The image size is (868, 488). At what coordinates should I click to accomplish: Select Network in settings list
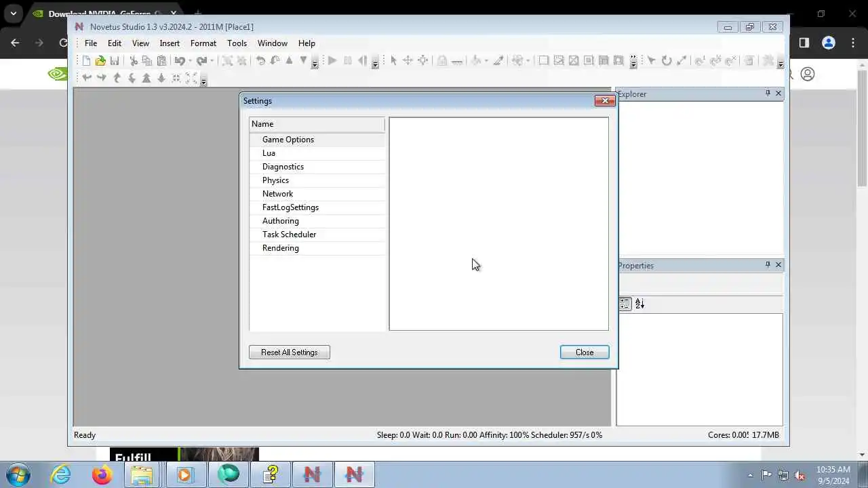pos(317,194)
